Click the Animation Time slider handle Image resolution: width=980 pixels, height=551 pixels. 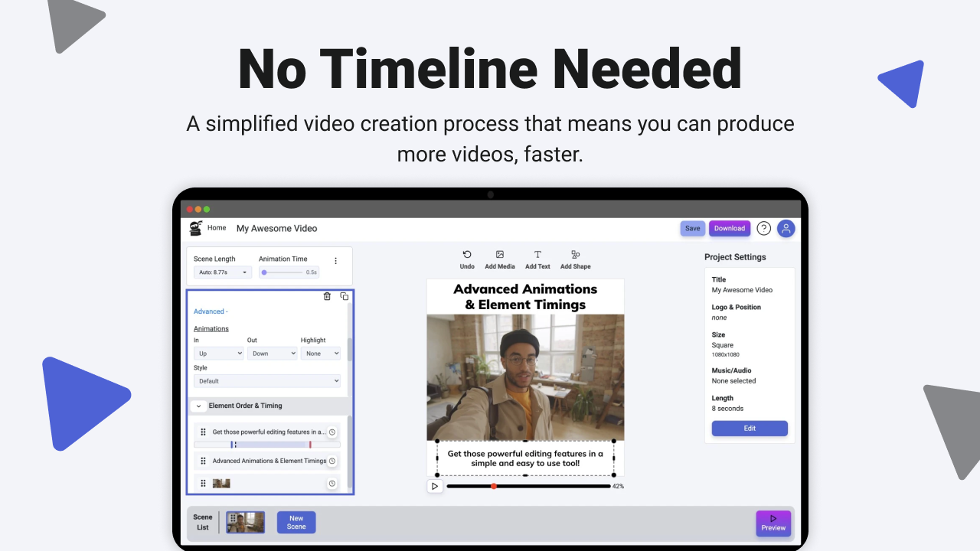click(x=264, y=272)
